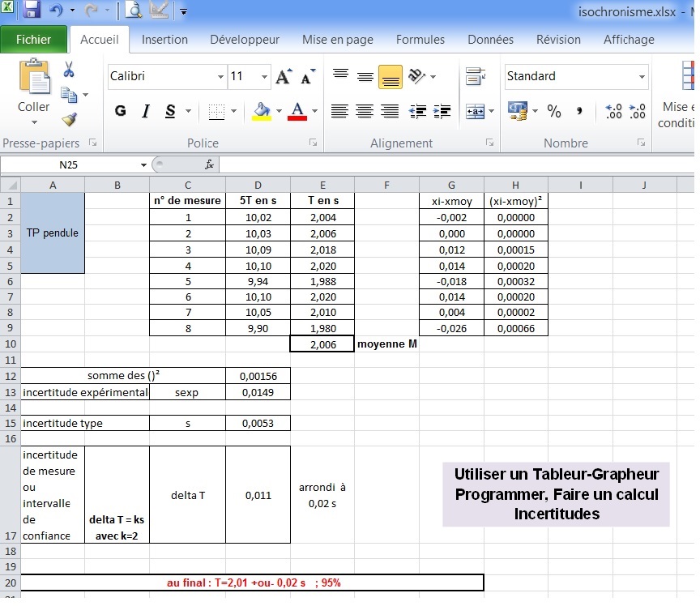Click the wrap text icon
Screen dimensions: 700x606
click(475, 76)
